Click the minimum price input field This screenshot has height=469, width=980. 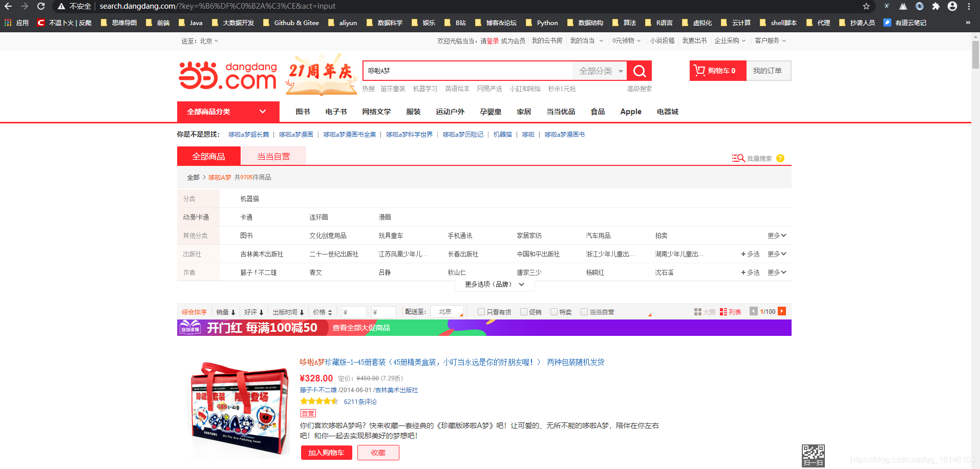[354, 312]
